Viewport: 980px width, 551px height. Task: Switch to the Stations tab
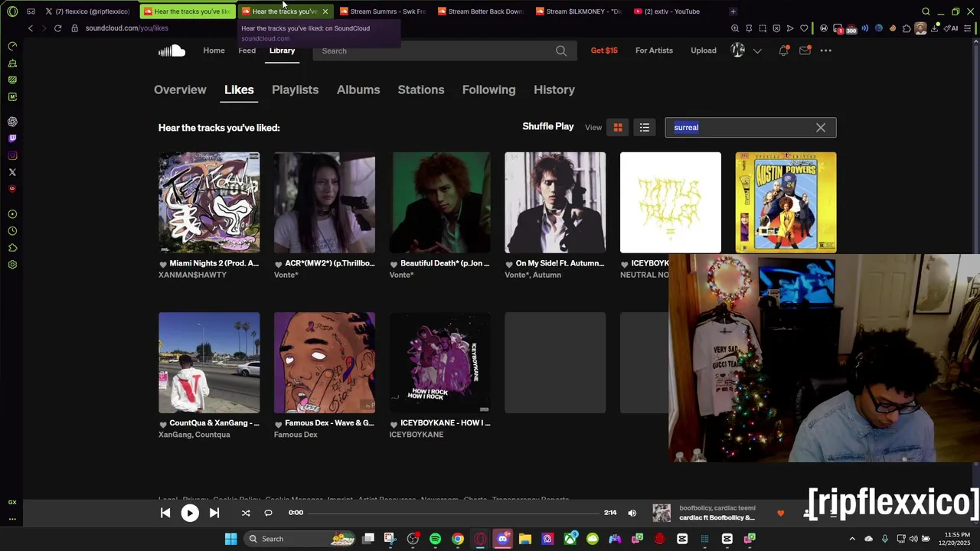click(421, 90)
